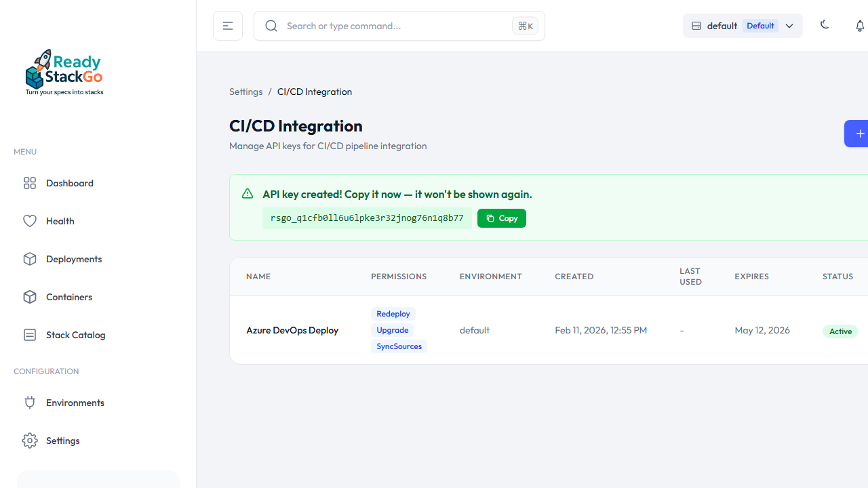The height and width of the screenshot is (488, 868).
Task: Focus the search or type command field
Action: click(x=393, y=26)
